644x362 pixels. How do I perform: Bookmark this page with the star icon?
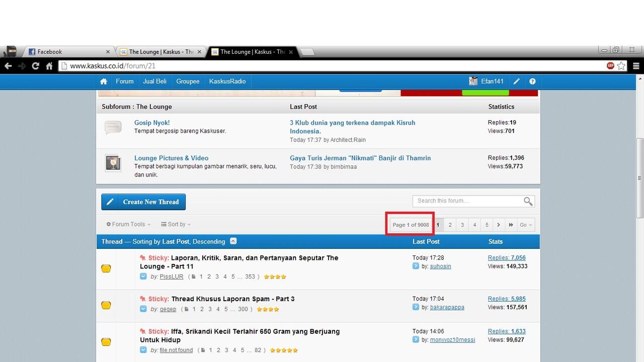(x=621, y=66)
